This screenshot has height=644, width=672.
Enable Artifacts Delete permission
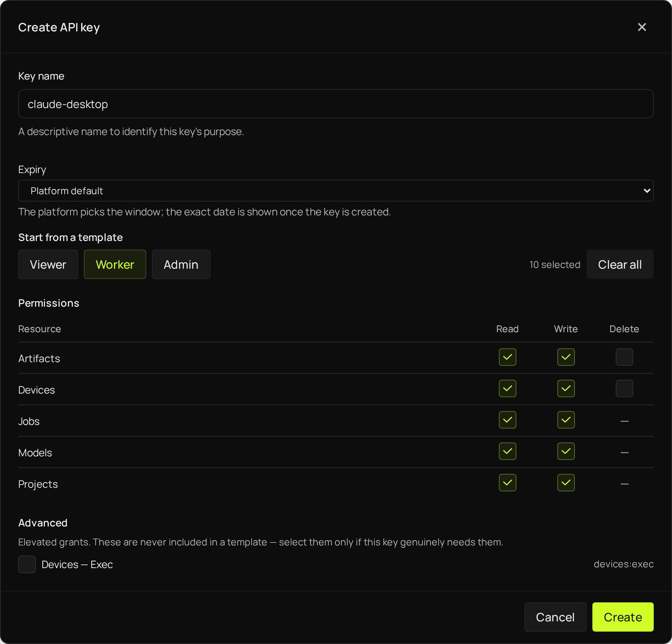click(x=624, y=357)
